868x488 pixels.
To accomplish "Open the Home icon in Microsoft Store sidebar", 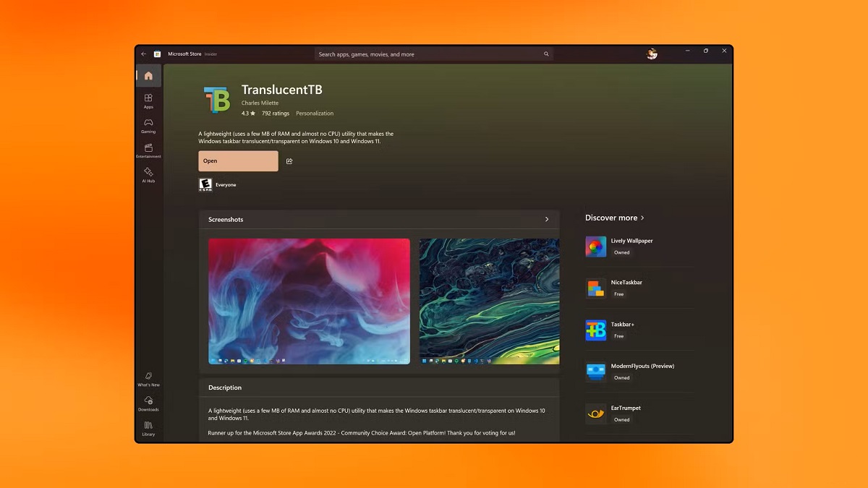I will click(148, 74).
